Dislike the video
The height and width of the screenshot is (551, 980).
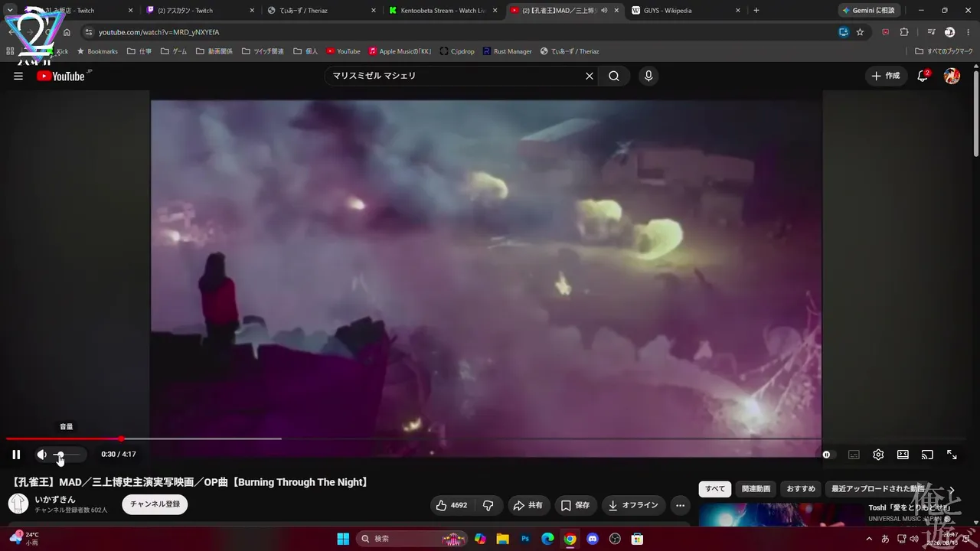click(488, 505)
